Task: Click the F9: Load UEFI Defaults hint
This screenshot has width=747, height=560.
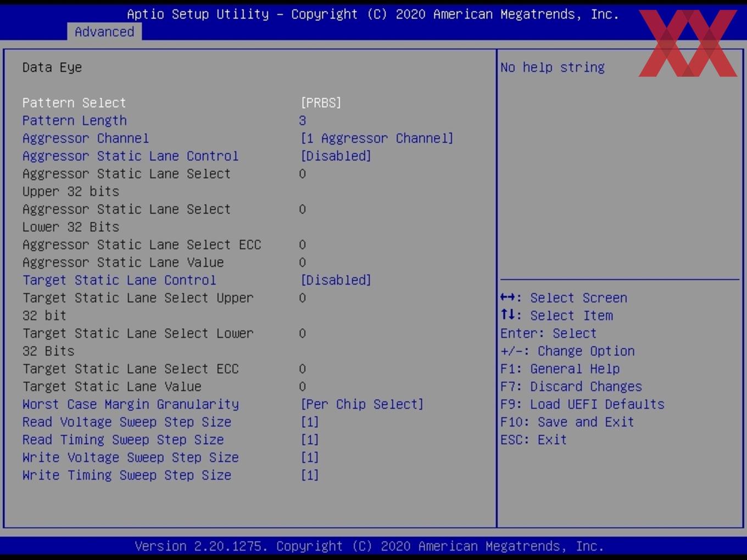Action: pos(583,404)
